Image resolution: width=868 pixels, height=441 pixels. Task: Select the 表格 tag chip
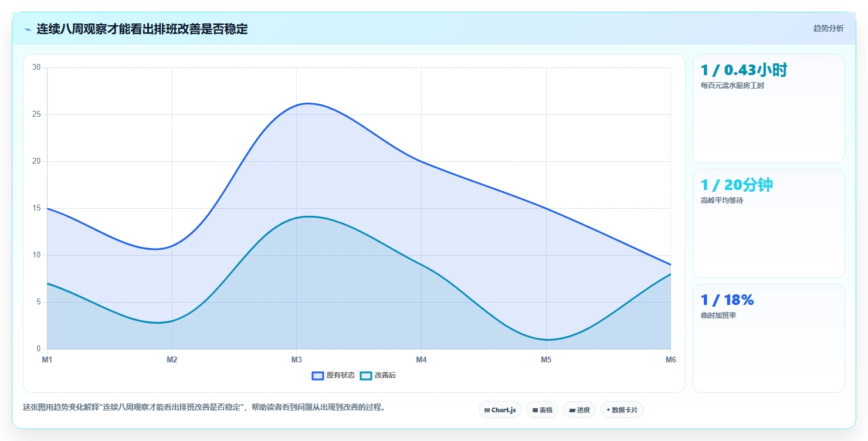pos(542,410)
